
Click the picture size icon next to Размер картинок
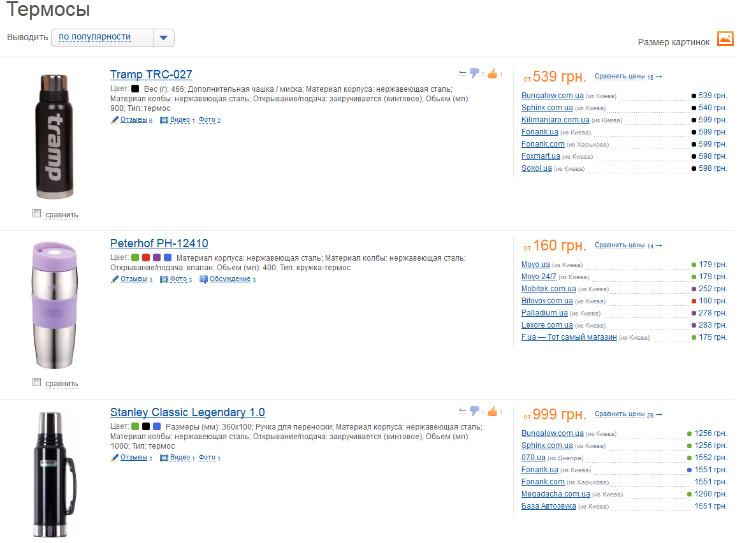725,38
